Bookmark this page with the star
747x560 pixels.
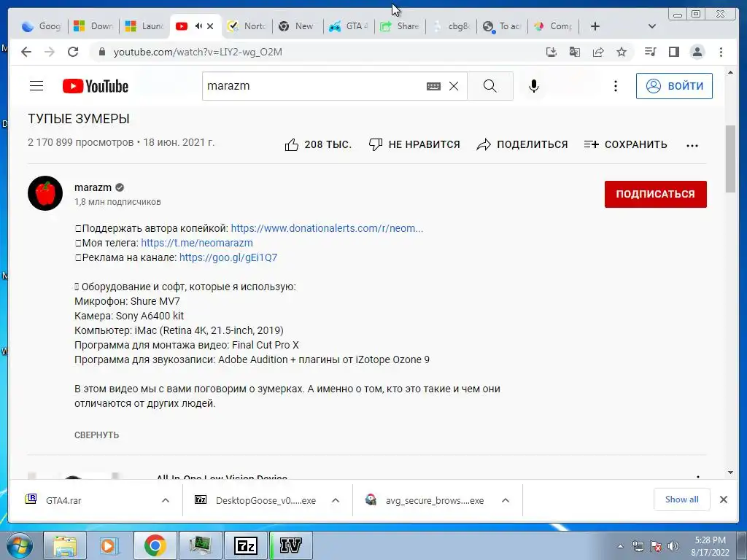(x=622, y=52)
